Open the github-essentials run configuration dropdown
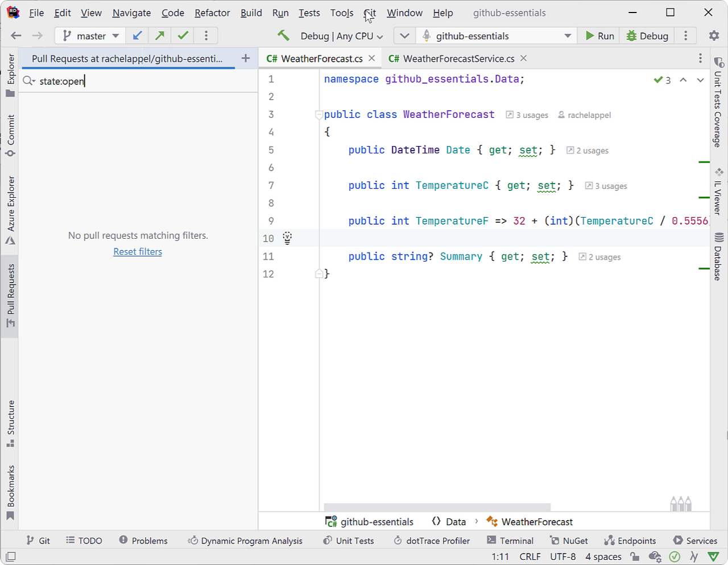Screen dimensions: 728x565 (496, 36)
